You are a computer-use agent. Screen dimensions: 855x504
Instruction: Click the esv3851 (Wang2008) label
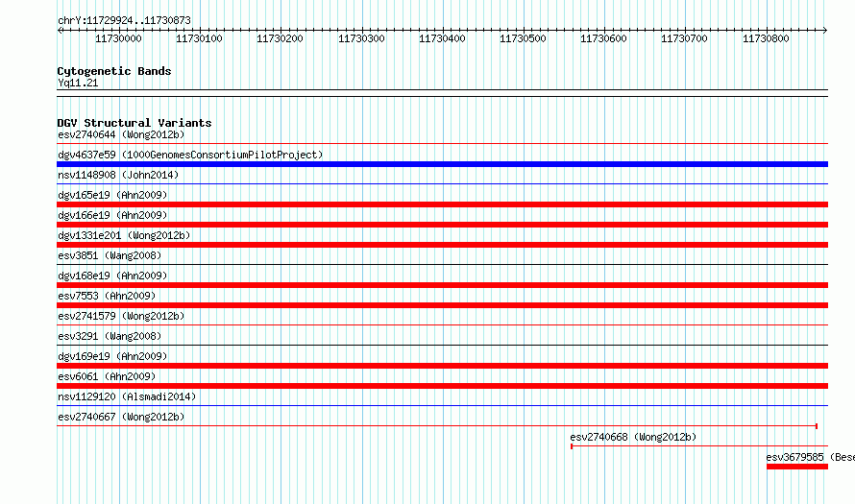(110, 255)
